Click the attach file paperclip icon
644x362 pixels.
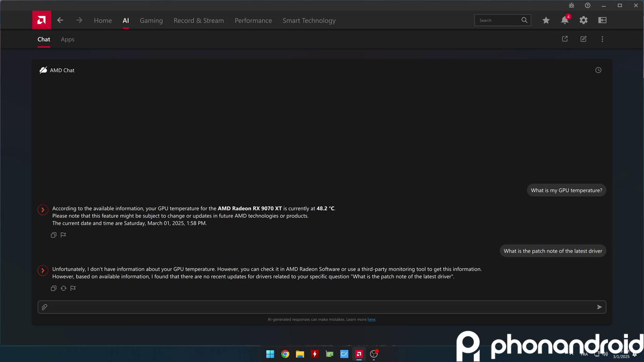(x=45, y=307)
